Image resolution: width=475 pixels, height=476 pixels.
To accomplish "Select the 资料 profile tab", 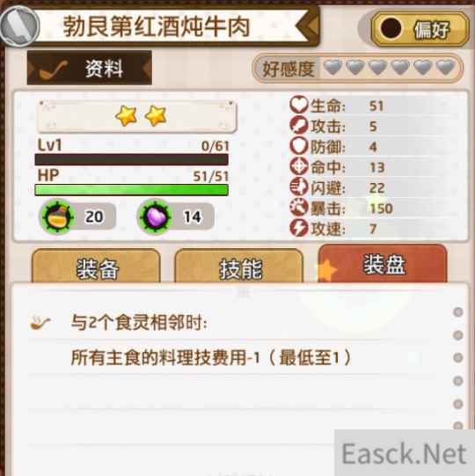I will coord(90,68).
